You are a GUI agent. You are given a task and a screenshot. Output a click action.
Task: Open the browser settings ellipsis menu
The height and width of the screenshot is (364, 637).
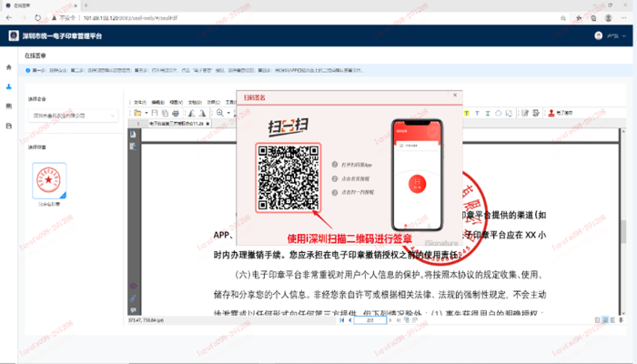coord(623,18)
